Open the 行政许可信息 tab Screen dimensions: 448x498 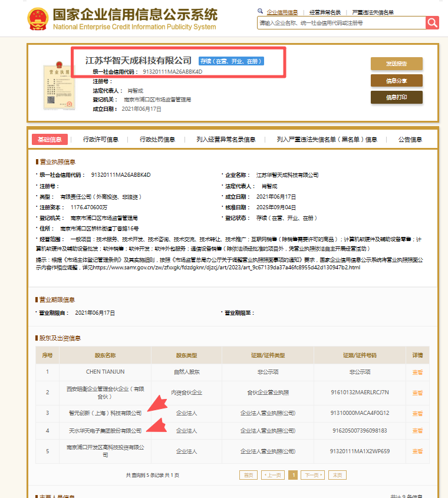pos(101,140)
